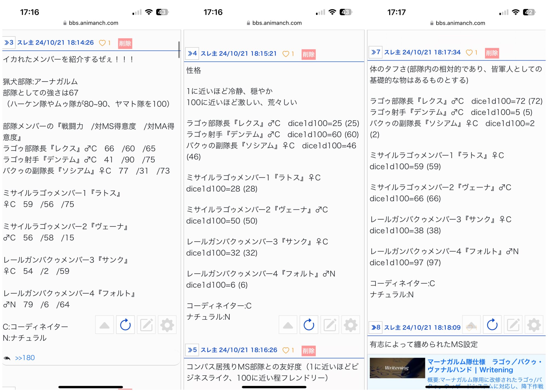
Task: Follow the >>180 reply link
Action: [25, 358]
